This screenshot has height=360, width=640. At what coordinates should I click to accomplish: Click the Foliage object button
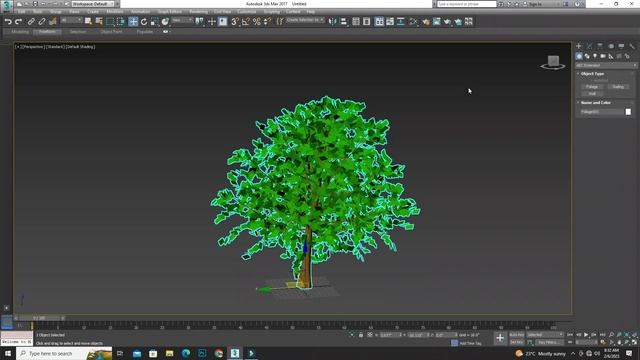click(x=592, y=87)
